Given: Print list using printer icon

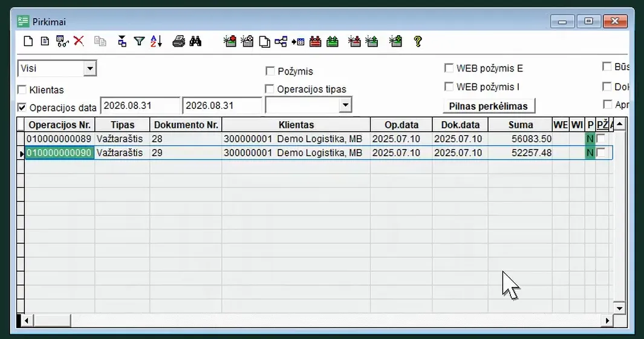Looking at the screenshot, I should [x=178, y=41].
